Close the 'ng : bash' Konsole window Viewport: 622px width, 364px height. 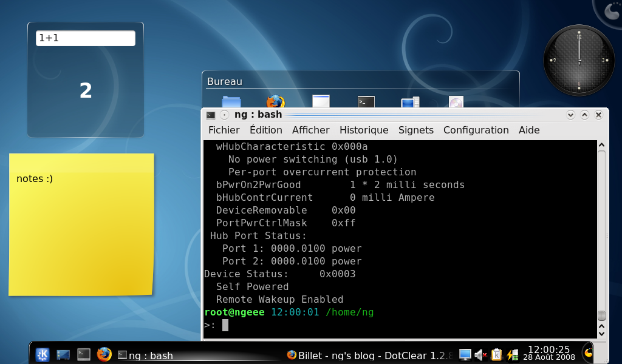tap(598, 115)
